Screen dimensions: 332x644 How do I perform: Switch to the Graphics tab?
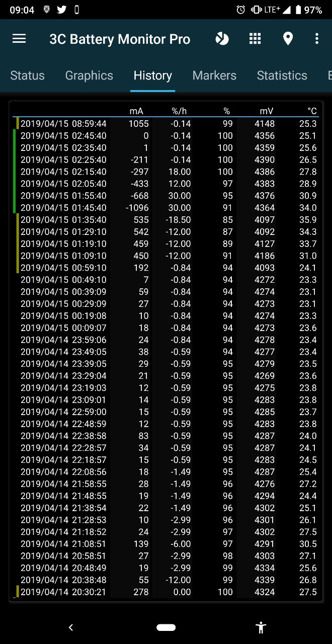click(89, 75)
